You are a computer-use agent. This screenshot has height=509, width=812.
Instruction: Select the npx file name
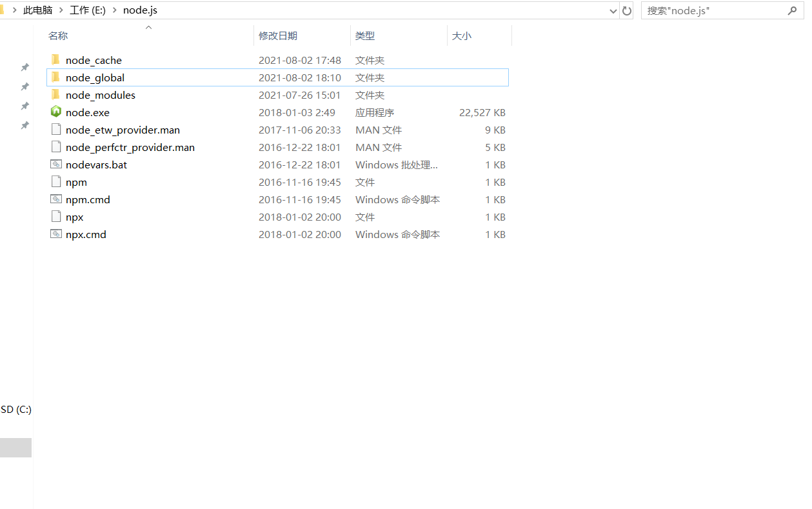74,217
